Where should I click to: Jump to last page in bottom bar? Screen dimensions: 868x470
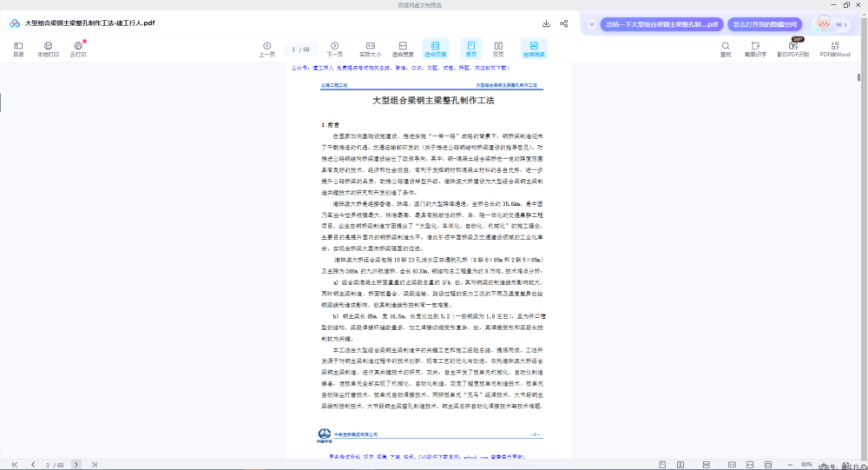94,465
